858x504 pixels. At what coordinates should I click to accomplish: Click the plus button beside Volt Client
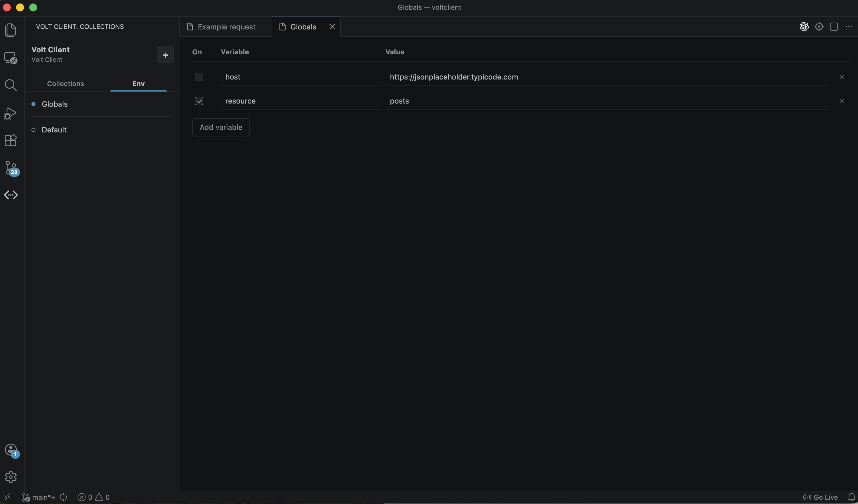[165, 54]
